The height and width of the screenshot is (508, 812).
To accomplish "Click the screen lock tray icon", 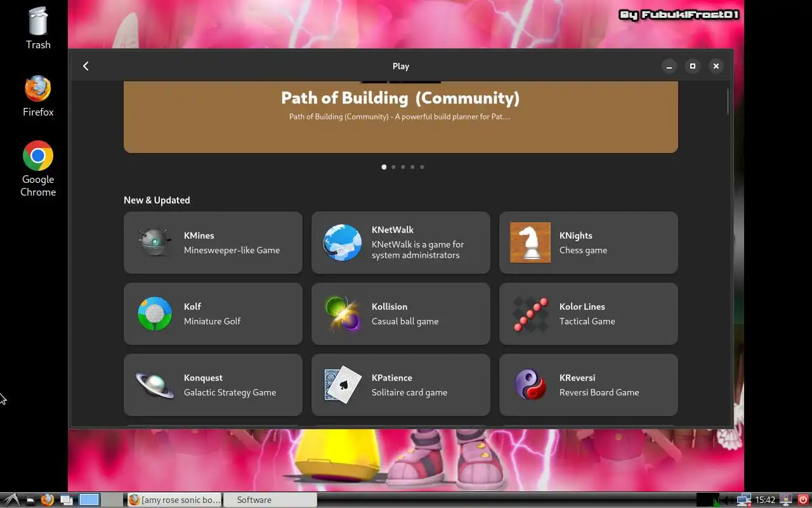I will click(786, 500).
